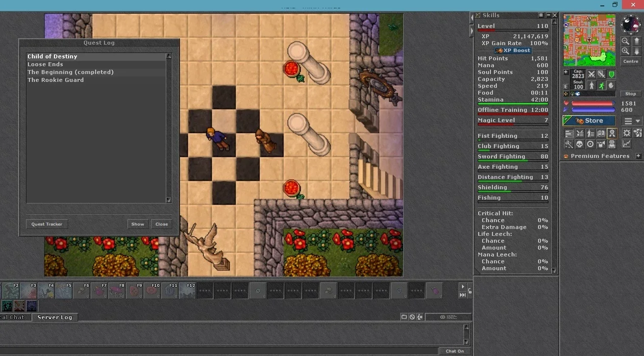The image size is (644, 356).
Task: Toggle the secure mode hand icon
Action: tap(611, 85)
